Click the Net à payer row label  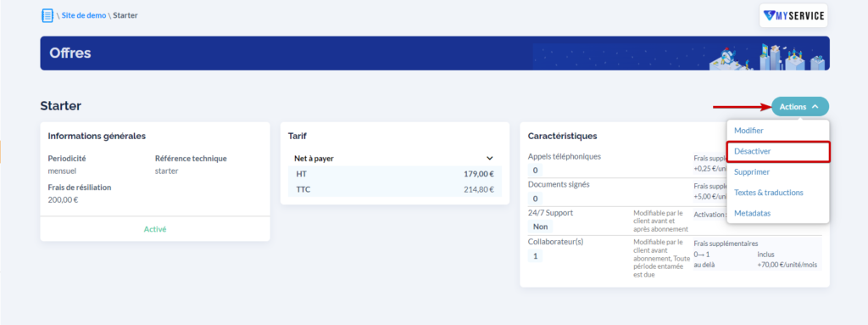tap(314, 159)
